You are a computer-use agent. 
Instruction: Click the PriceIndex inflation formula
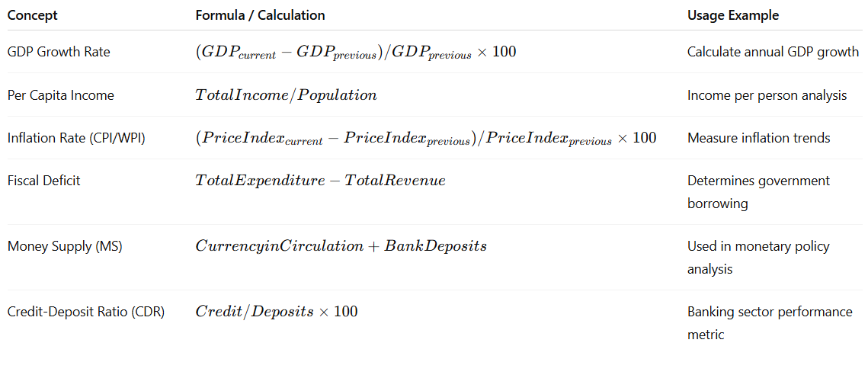point(426,139)
